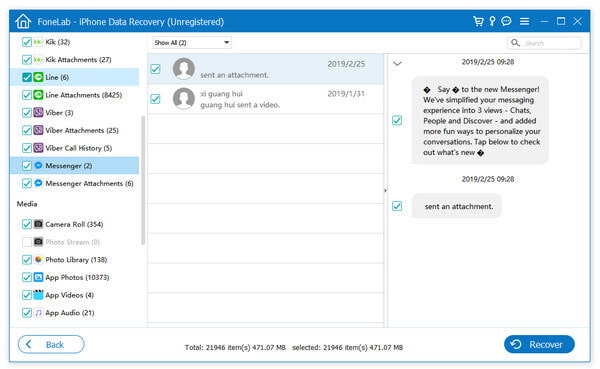Click the Kik Attachments app icon

38,59
